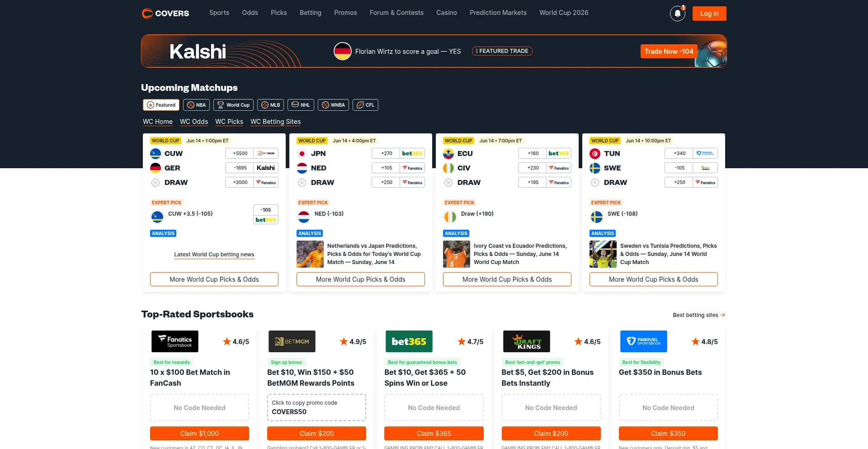Viewport: 868px width, 449px height.
Task: Open Sweden vs Tunisia Predictions headline
Action: [x=669, y=254]
